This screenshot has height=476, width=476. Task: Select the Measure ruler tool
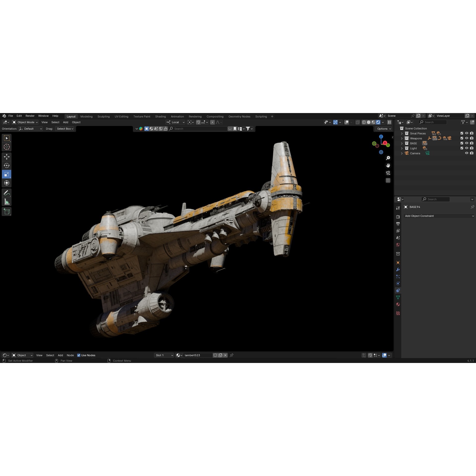click(7, 202)
